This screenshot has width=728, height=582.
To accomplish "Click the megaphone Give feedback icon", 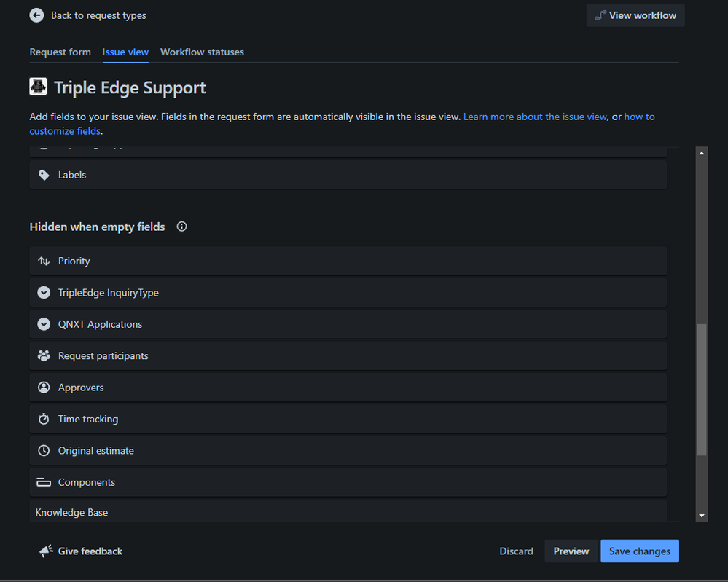I will click(47, 551).
